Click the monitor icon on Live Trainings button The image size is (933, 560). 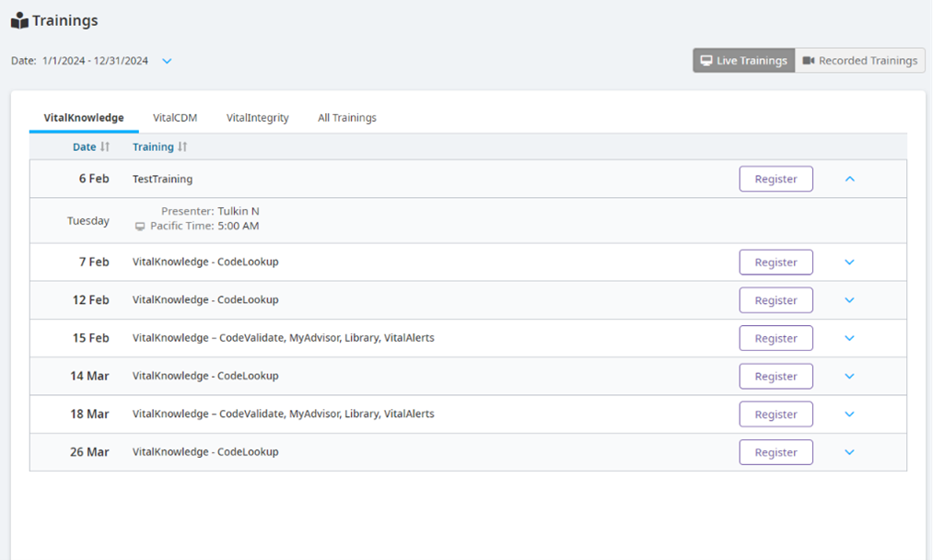[705, 60]
